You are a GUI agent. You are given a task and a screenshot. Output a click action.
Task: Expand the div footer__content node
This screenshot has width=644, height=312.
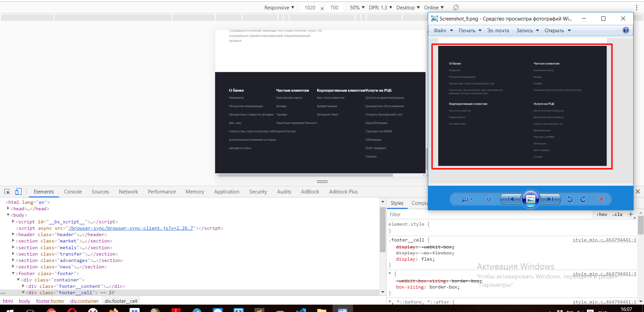click(x=23, y=286)
